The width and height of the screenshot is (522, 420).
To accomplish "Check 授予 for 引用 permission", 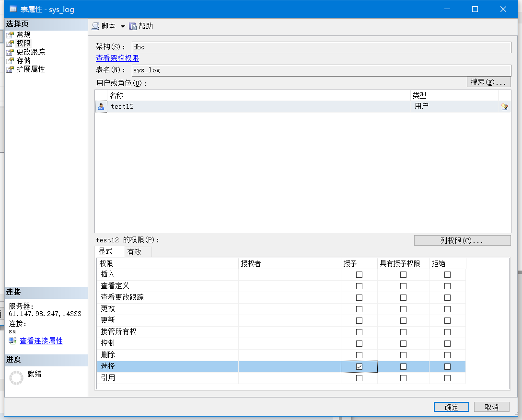I will point(359,378).
